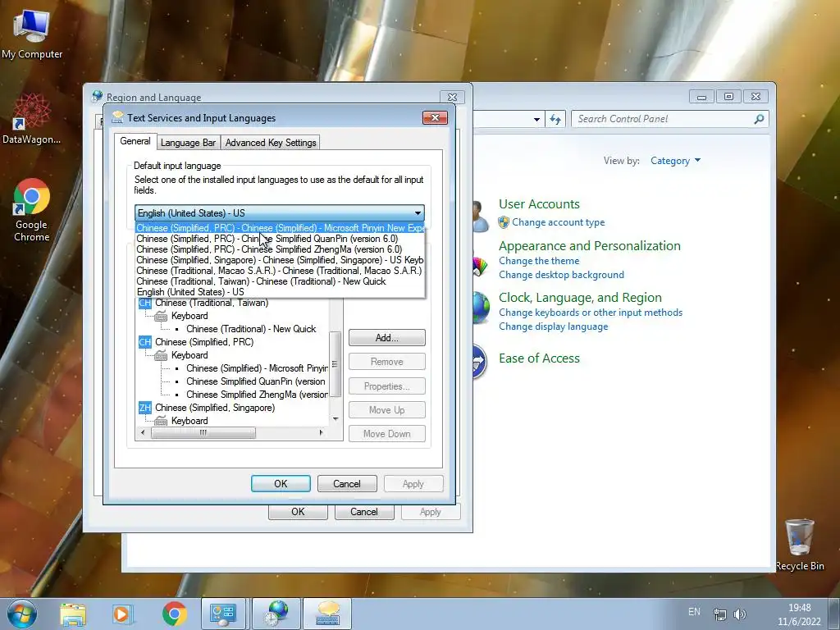Switch to Advanced Key Settings tab
Image resolution: width=840 pixels, height=630 pixels.
click(271, 143)
